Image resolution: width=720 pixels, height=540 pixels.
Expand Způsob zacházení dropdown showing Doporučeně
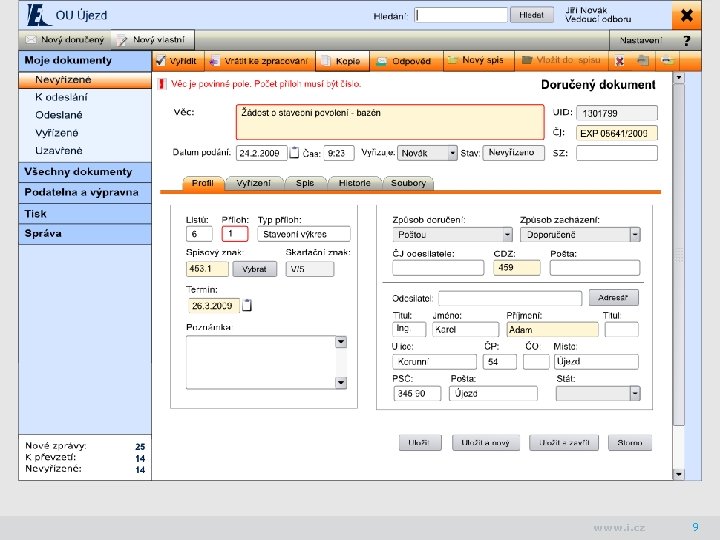click(x=635, y=235)
